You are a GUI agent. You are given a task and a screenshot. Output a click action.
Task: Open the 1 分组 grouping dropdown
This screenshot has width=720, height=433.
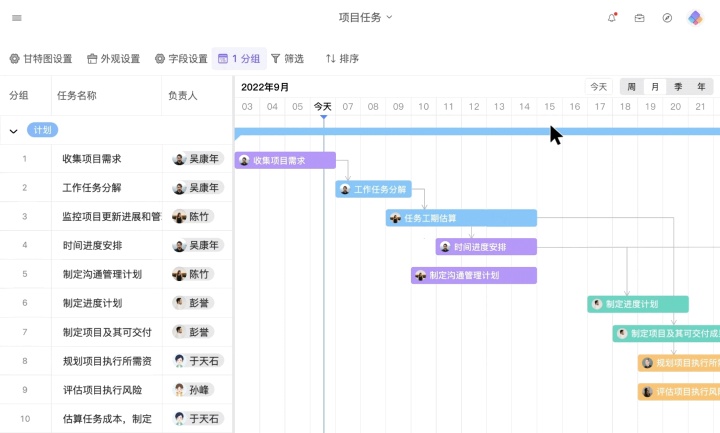coord(238,58)
